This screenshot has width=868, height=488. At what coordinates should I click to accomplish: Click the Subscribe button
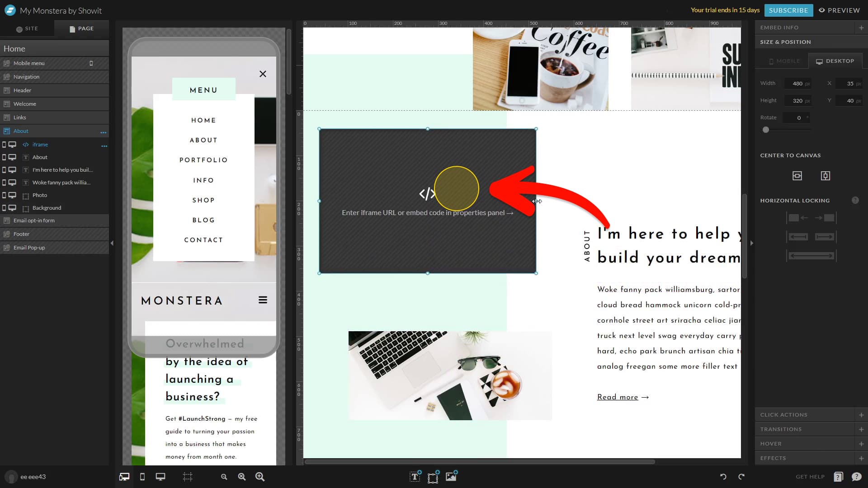click(788, 10)
